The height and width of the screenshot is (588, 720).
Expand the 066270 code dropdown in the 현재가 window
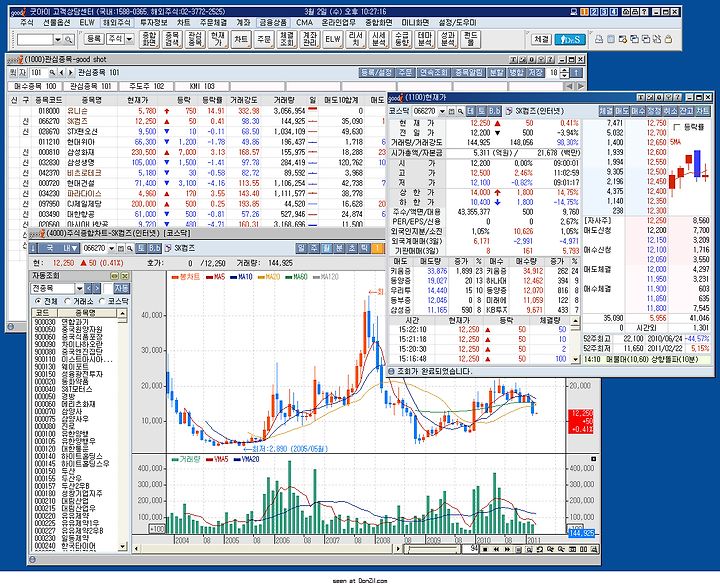442,111
